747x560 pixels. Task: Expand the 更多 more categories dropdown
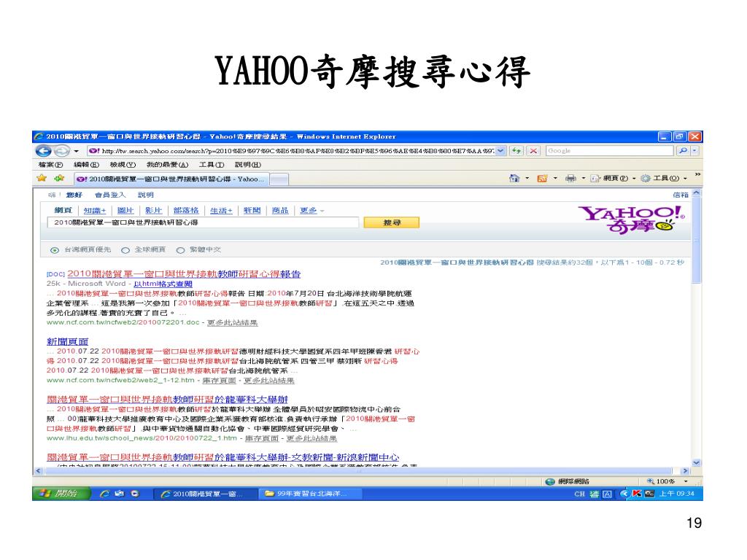[312, 211]
